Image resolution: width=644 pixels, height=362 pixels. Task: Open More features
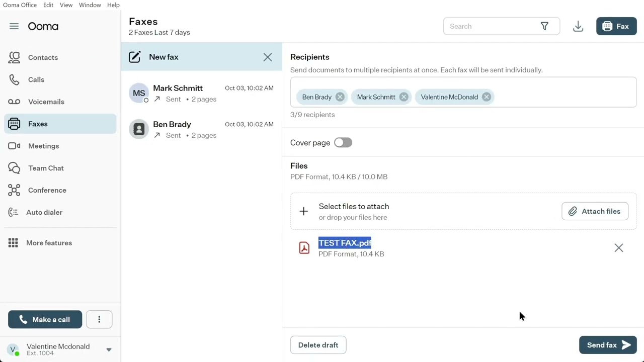pos(60,243)
